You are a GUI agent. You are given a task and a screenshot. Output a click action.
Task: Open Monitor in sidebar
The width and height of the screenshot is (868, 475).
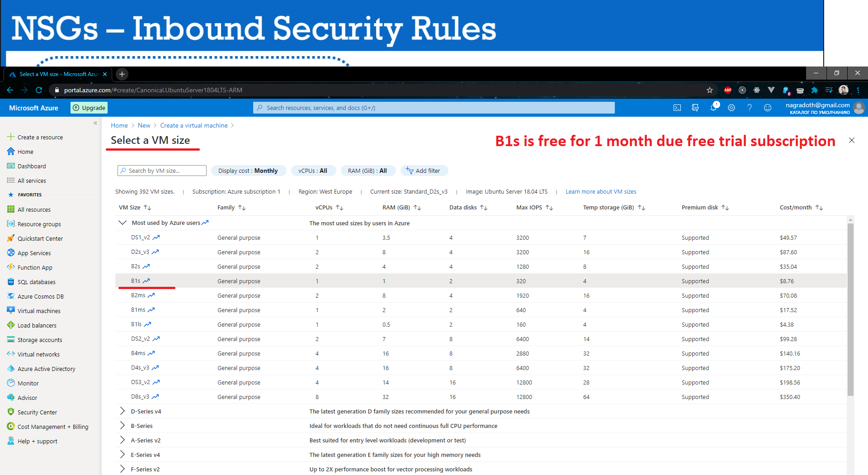(28, 383)
